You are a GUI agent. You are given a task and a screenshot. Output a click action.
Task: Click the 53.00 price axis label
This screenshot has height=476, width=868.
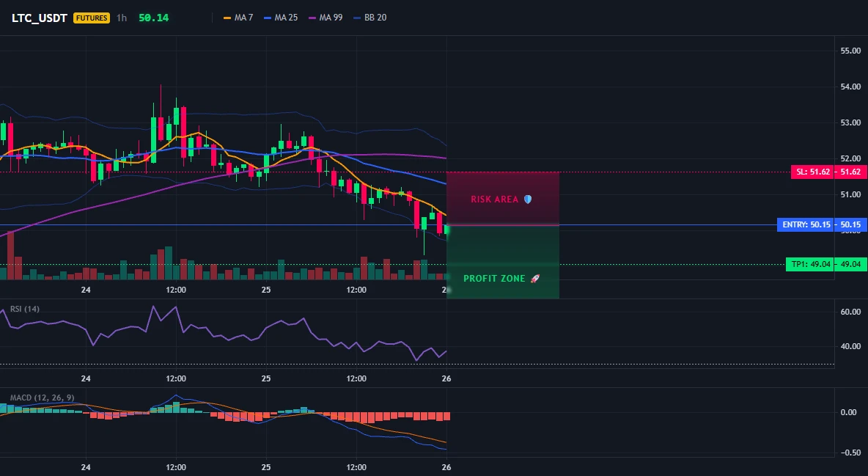pyautogui.click(x=850, y=122)
